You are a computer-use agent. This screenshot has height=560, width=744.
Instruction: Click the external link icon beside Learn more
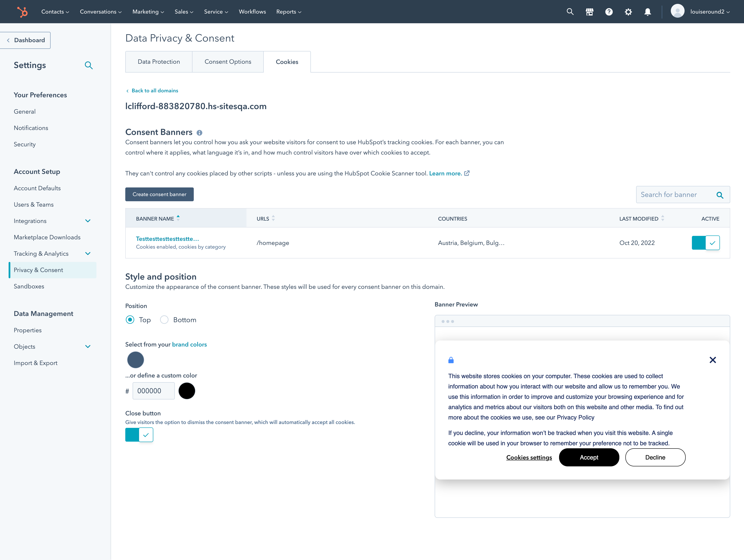[x=467, y=173]
